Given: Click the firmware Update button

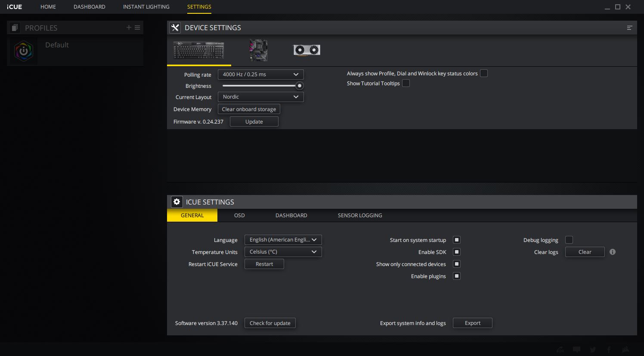Looking at the screenshot, I should click(254, 122).
